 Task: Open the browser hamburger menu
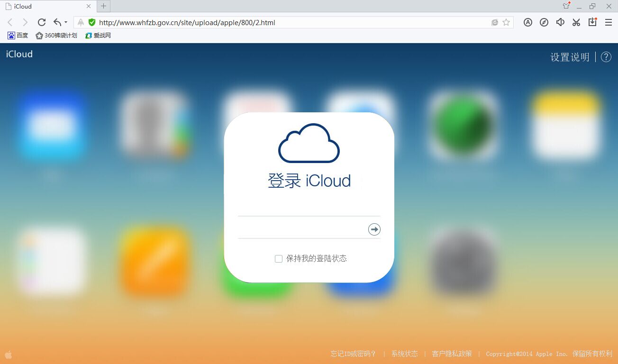(x=609, y=22)
